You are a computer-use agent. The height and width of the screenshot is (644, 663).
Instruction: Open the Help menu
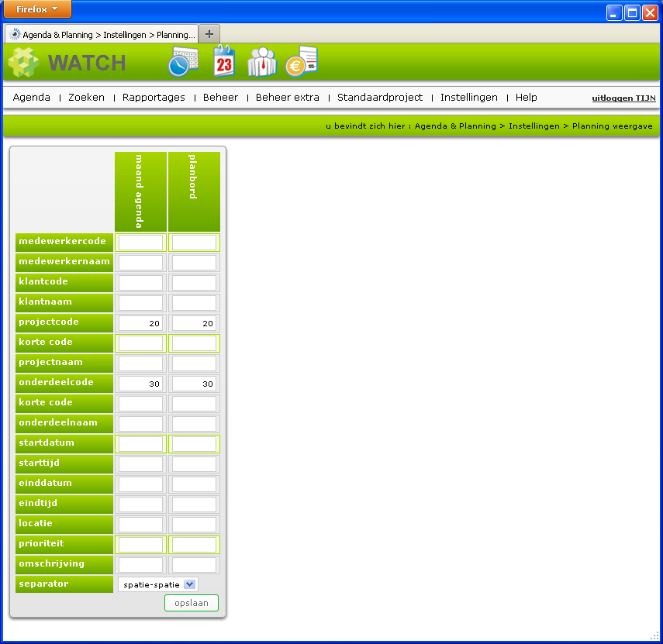[x=526, y=98]
